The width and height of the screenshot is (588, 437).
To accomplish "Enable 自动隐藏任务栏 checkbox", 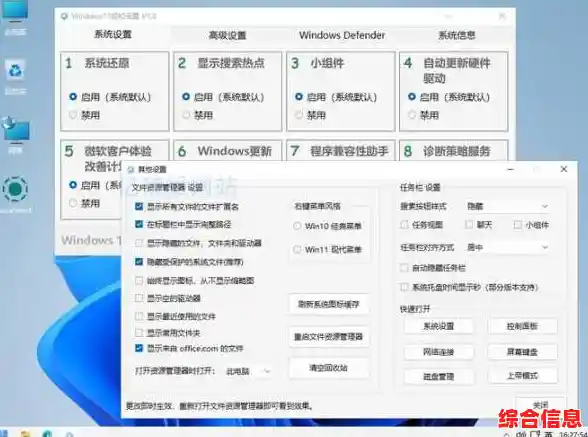I will pos(404,268).
